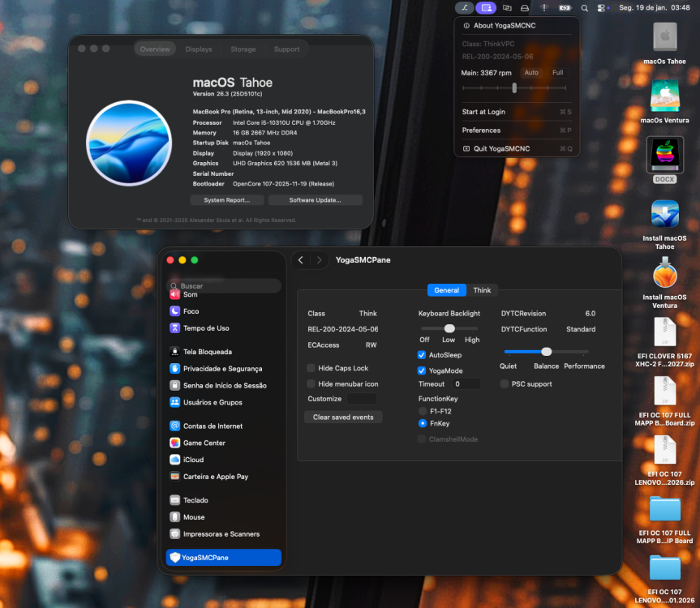Viewport: 700px width, 608px height.
Task: Open Storage tab in About window
Action: click(243, 49)
